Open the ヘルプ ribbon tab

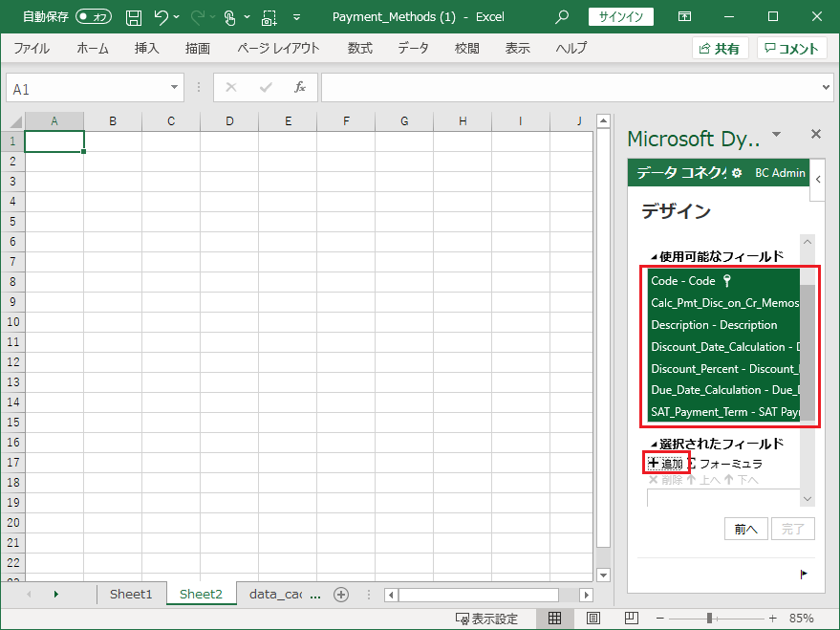[571, 48]
